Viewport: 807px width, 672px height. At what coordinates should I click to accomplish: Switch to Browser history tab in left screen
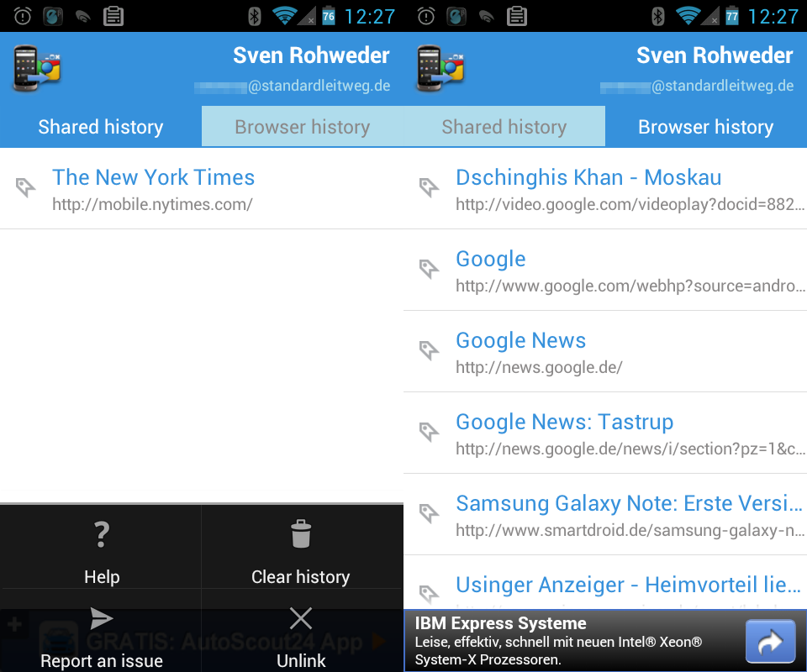click(302, 127)
